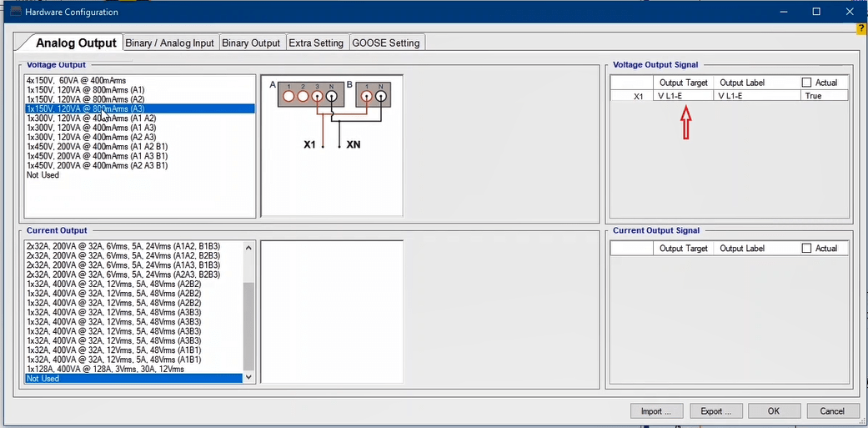Click terminal 3 of group A in diagram
Viewport: 868px width, 428px height.
pyautogui.click(x=317, y=96)
